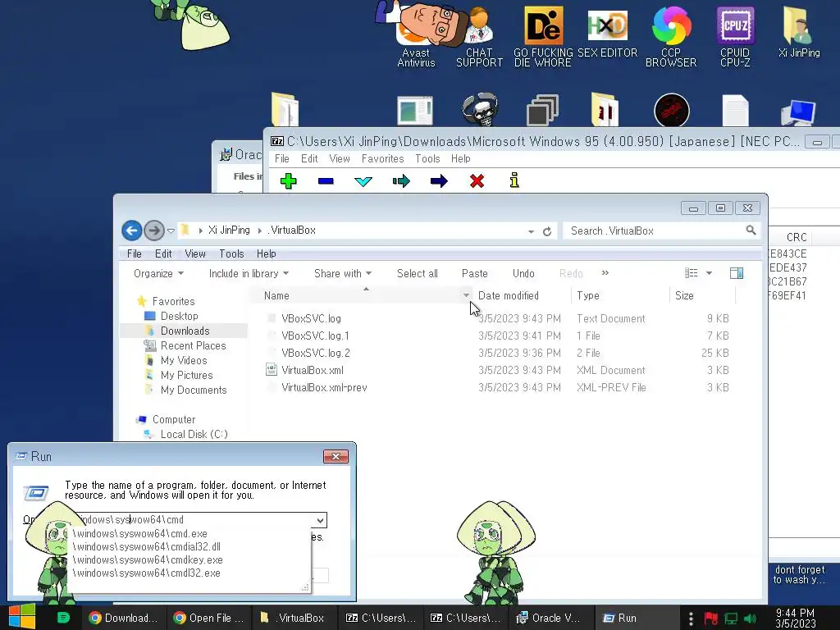
Task: Click the Search .VirtualBox input field
Action: tap(655, 231)
